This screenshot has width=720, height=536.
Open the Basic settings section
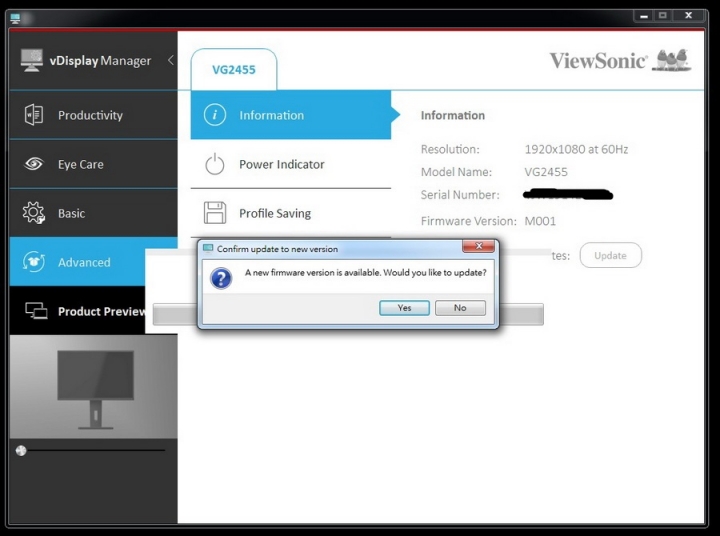93,213
